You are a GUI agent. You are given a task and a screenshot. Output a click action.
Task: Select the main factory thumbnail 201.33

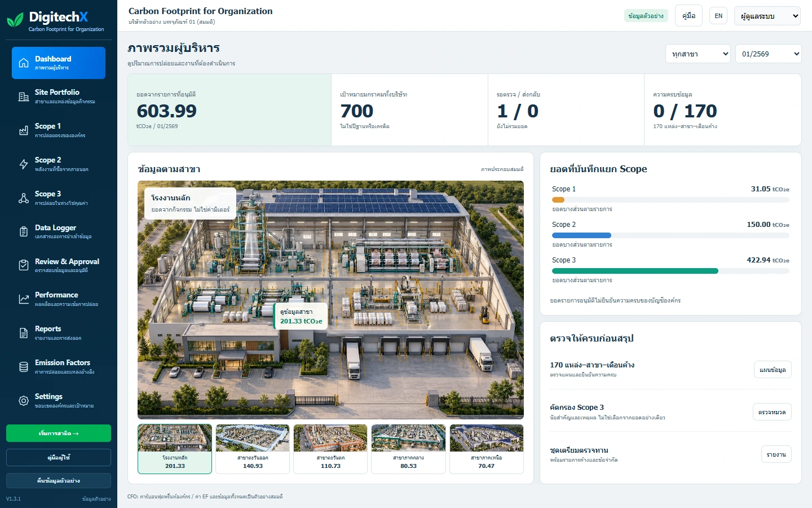point(175,449)
